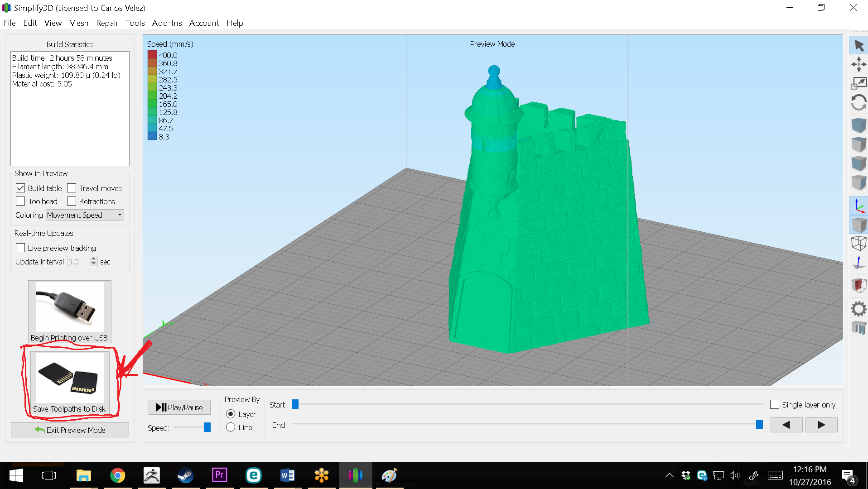Screen dimensions: 868x489
Task: Open Google Chrome from the taskbar
Action: pyautogui.click(x=118, y=475)
